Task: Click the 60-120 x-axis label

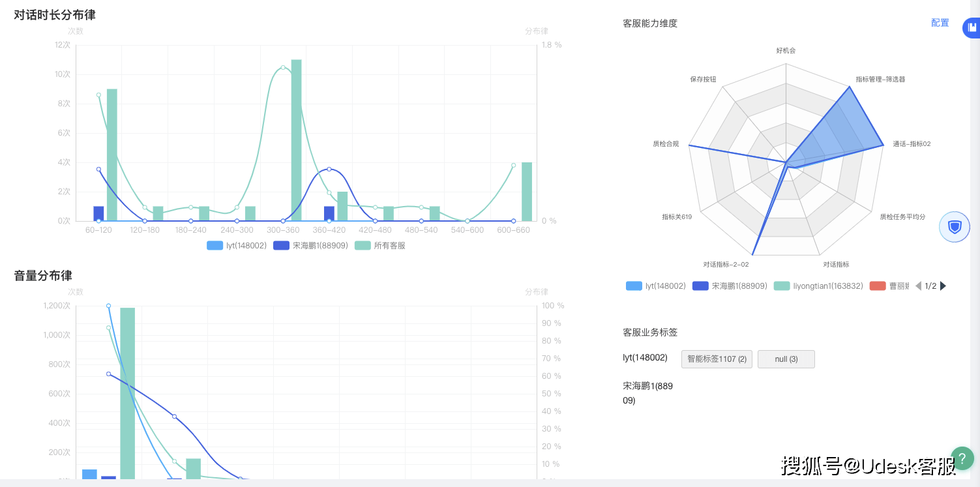Action: (98, 230)
